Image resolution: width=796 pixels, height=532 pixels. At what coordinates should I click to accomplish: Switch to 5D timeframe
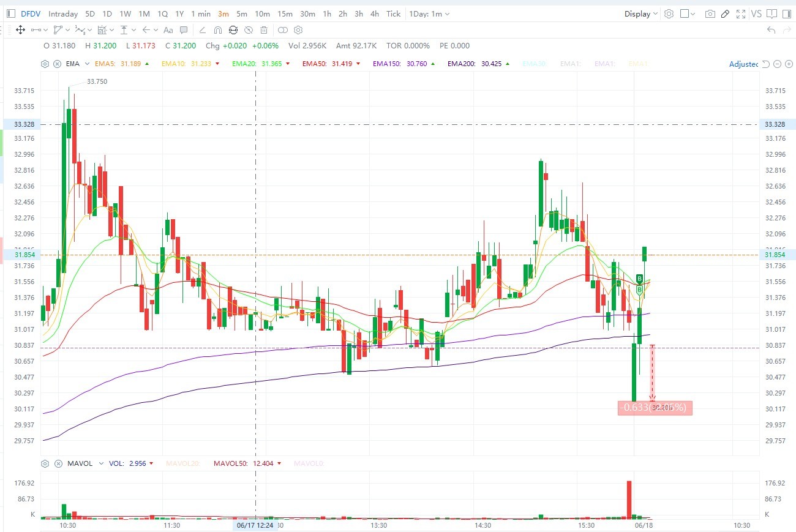pyautogui.click(x=90, y=13)
